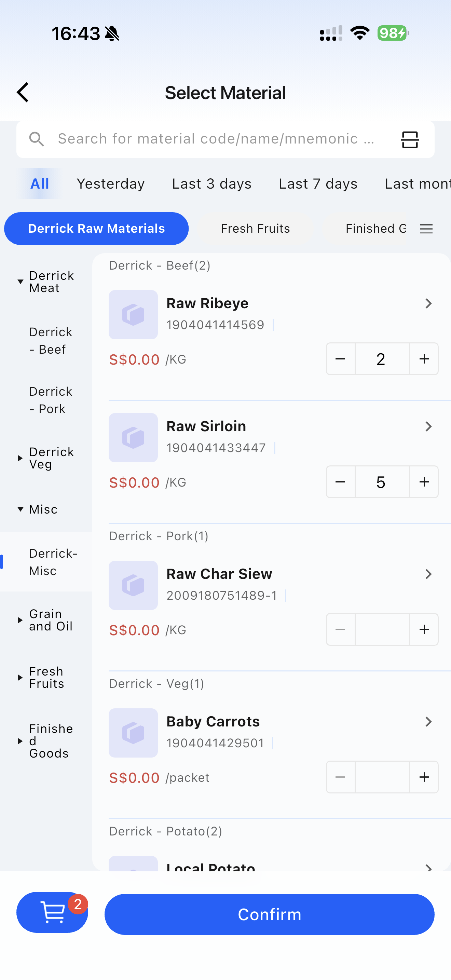
Task: Open Raw Sirloin details chevron
Action: tap(428, 426)
